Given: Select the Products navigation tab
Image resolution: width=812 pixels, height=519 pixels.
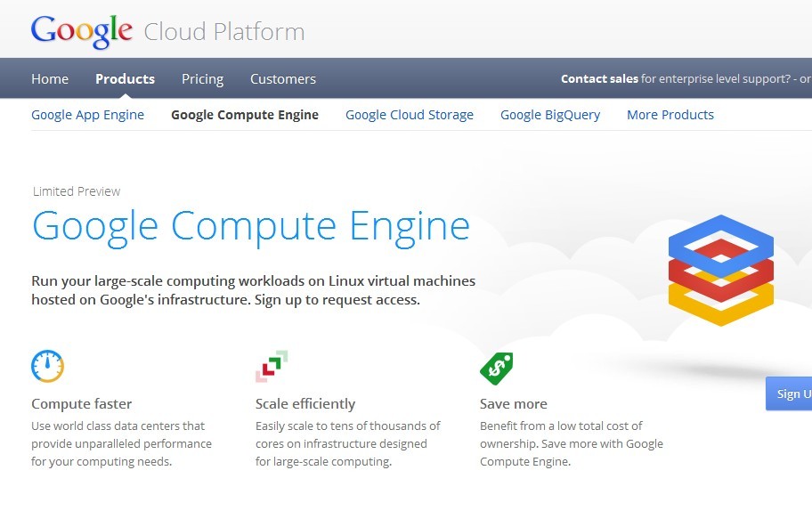Looking at the screenshot, I should tap(125, 78).
